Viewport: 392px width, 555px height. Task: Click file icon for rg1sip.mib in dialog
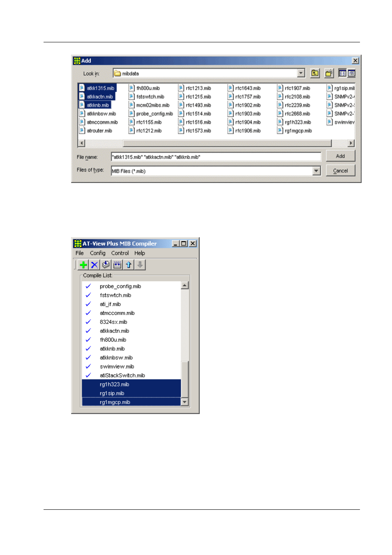(330, 88)
